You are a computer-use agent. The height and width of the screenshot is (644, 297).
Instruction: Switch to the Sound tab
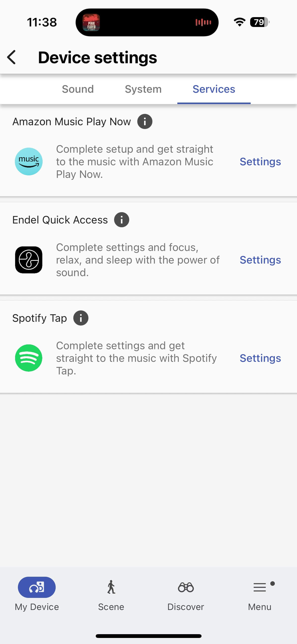pyautogui.click(x=78, y=89)
